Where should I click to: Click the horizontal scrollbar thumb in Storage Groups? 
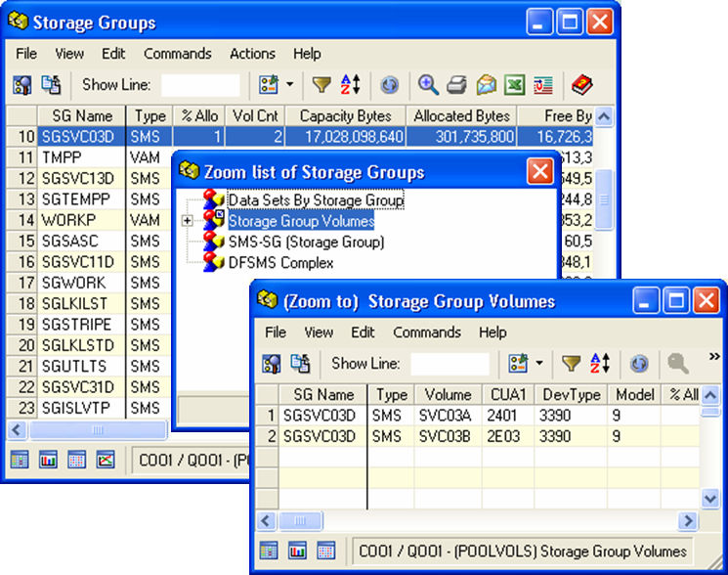coord(96,430)
